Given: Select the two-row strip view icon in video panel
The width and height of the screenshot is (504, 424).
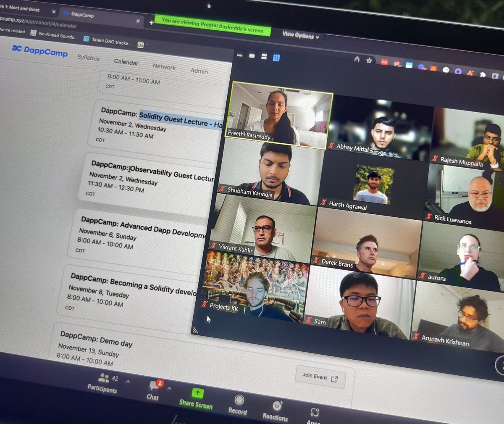Looking at the screenshot, I should point(264,57).
